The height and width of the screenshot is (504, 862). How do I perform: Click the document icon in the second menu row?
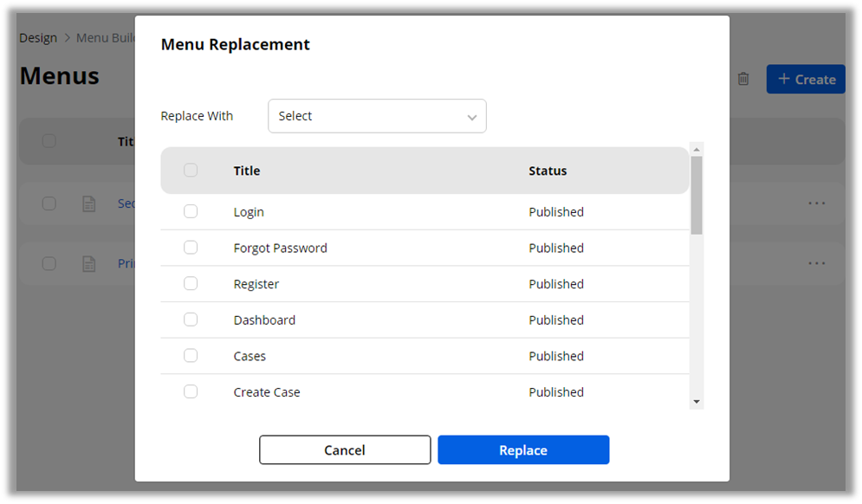(88, 264)
